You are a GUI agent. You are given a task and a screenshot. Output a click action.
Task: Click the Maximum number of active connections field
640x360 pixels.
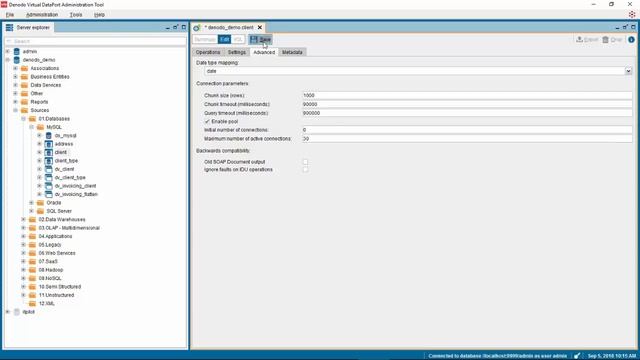click(x=467, y=139)
